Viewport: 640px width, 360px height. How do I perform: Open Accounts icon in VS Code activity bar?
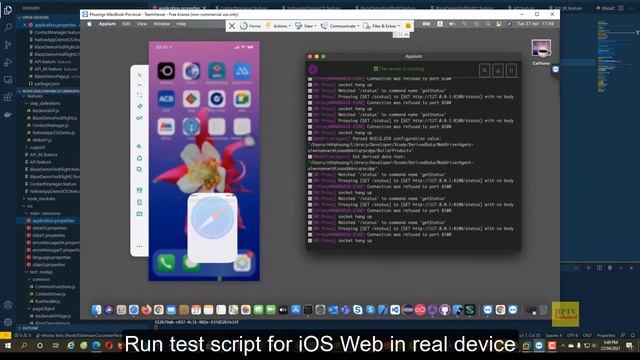pos(8,305)
